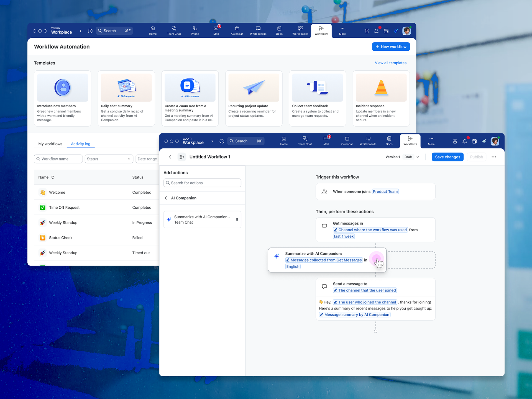
Task: Open AI Companion sparkle icon in back window
Action: [396, 31]
